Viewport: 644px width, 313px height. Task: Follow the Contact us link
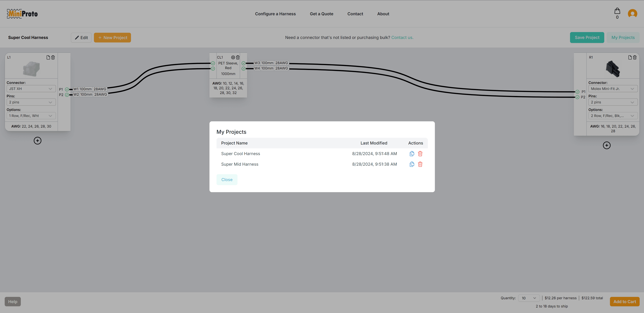(x=402, y=38)
